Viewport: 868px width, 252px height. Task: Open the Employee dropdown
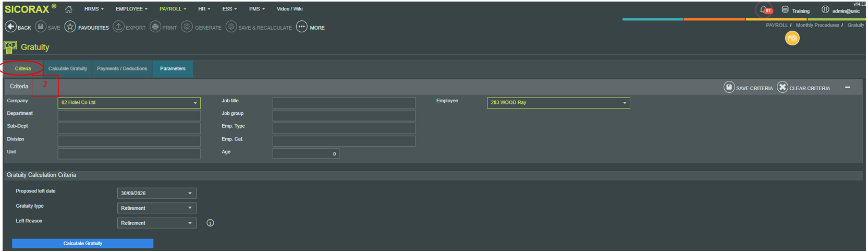click(x=558, y=103)
